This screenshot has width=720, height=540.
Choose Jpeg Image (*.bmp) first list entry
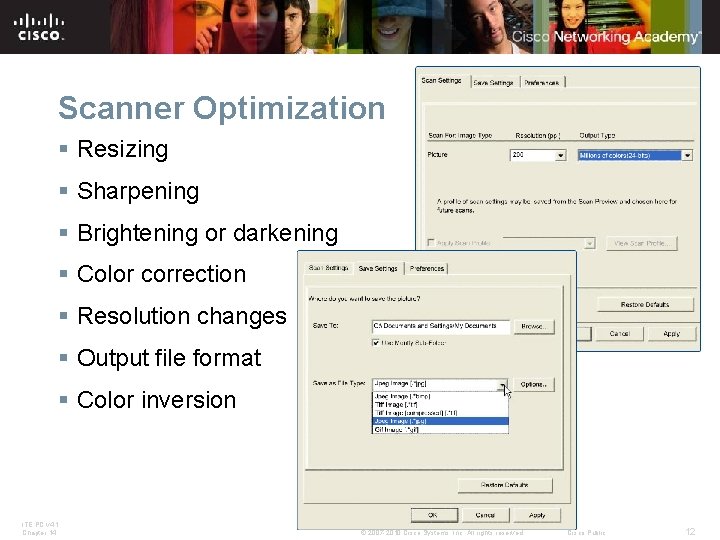440,396
